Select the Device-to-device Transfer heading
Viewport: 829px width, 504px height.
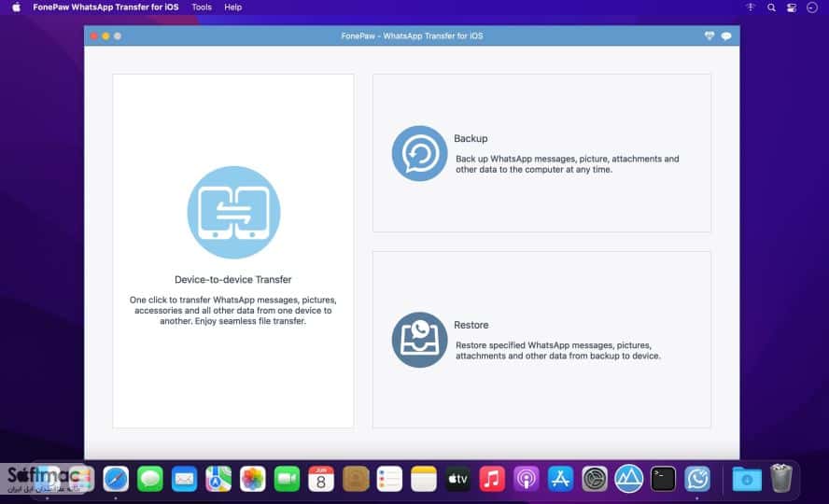(x=233, y=279)
